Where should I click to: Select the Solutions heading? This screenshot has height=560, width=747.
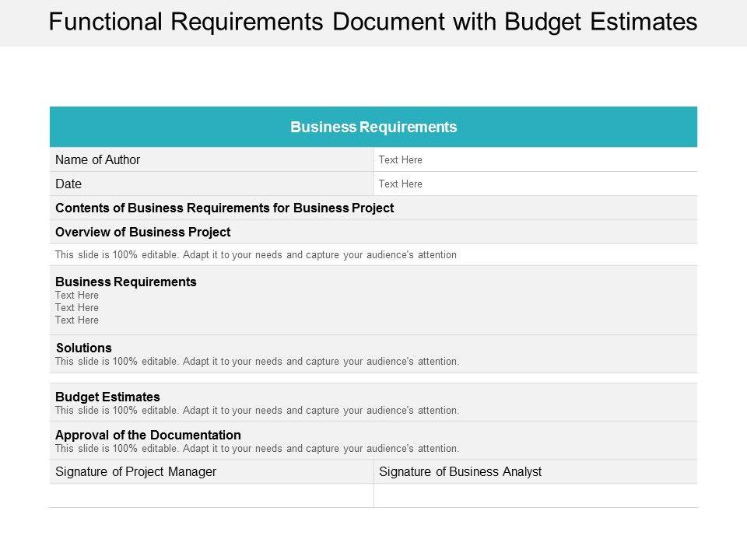pos(84,348)
